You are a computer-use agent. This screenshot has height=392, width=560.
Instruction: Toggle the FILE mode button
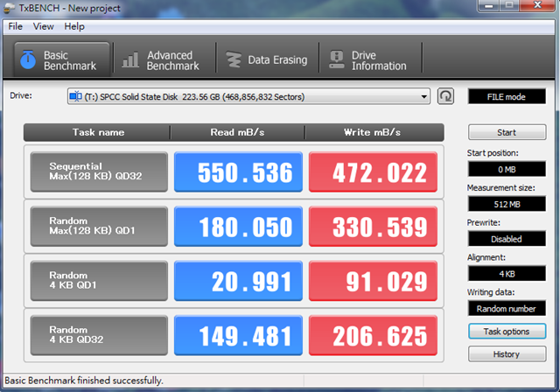point(507,97)
